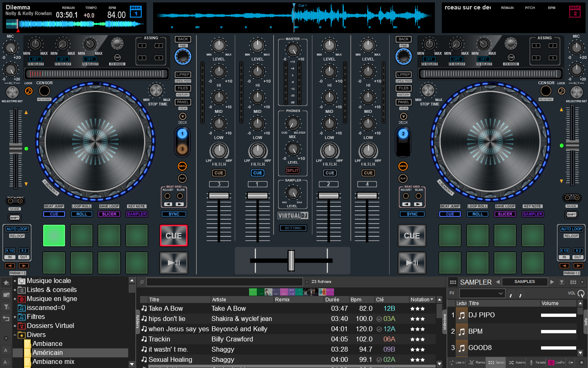The image size is (588, 368).
Task: Click right deck beat grid slide right arrow
Action: (x=418, y=204)
